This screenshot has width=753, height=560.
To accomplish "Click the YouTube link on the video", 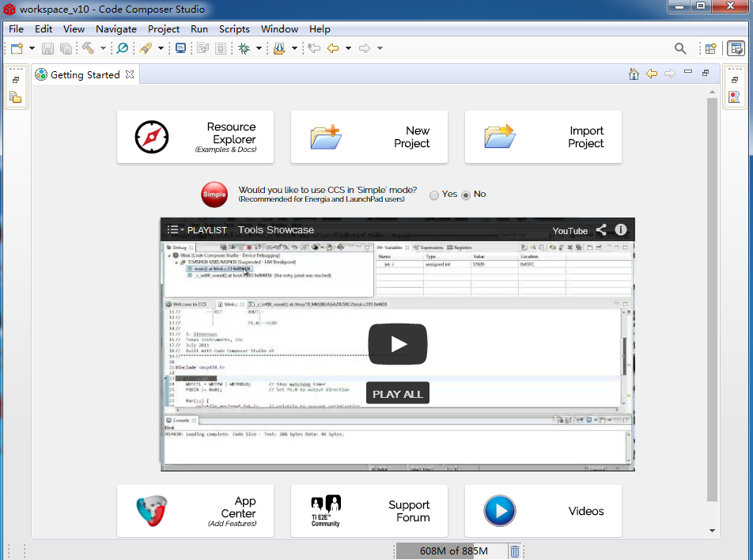I will point(570,230).
